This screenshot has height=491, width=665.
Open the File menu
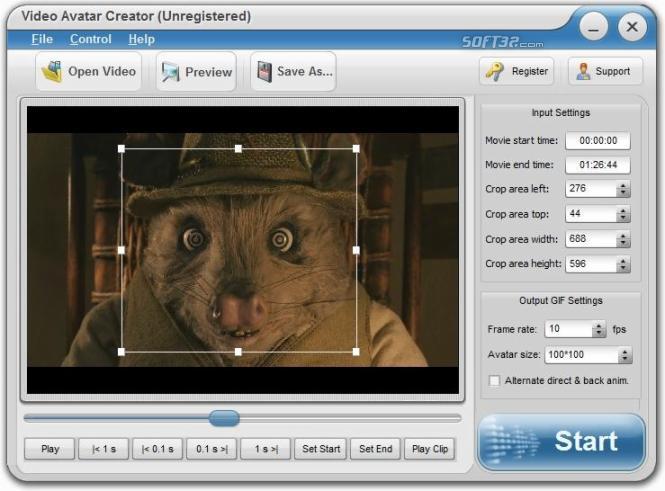[42, 39]
